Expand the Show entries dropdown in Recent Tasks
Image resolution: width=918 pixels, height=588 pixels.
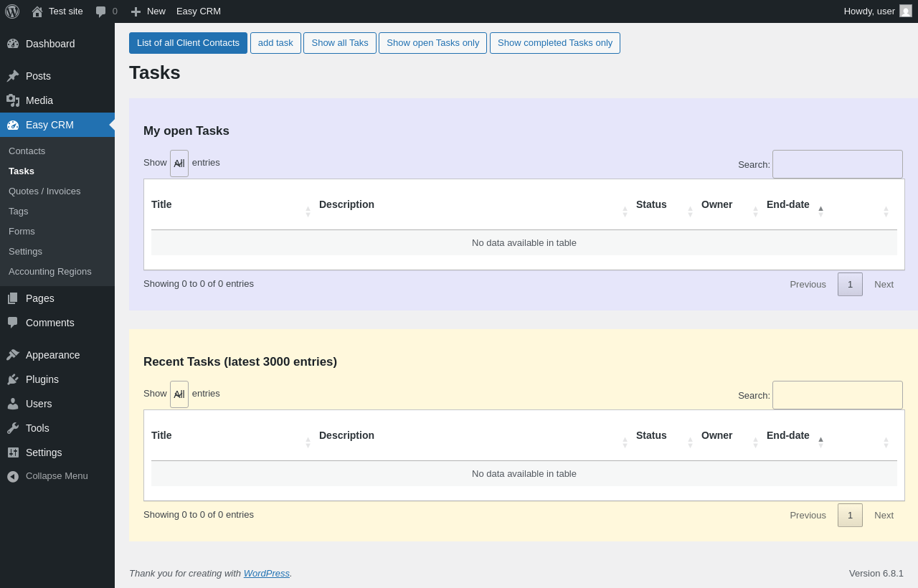pyautogui.click(x=179, y=394)
